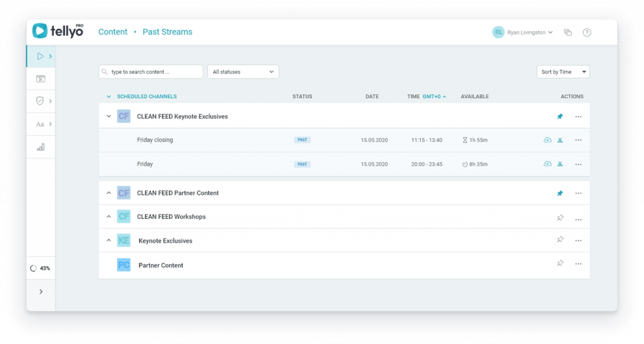Go to Past Streams breadcrumb

[167, 32]
